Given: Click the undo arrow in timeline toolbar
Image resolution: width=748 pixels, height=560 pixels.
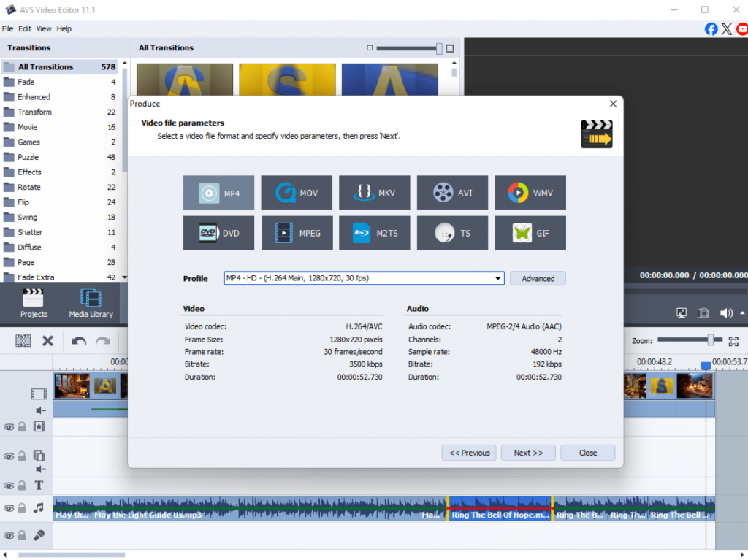Looking at the screenshot, I should pyautogui.click(x=79, y=341).
